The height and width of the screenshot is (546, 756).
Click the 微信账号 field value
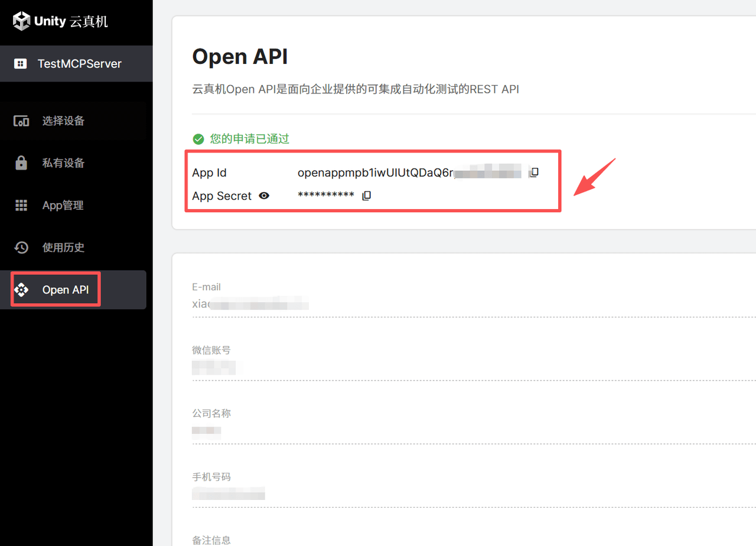pos(213,368)
